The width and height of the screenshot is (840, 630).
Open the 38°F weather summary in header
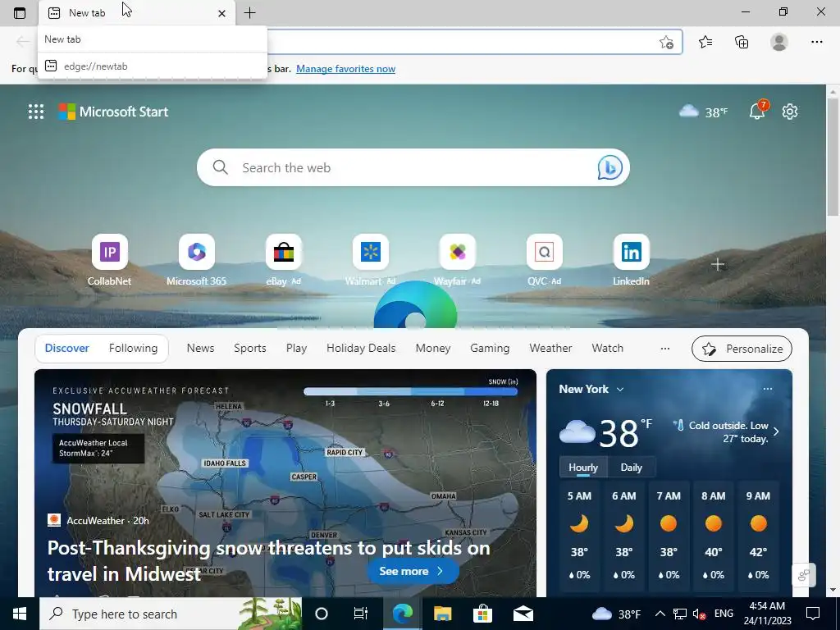[703, 112]
